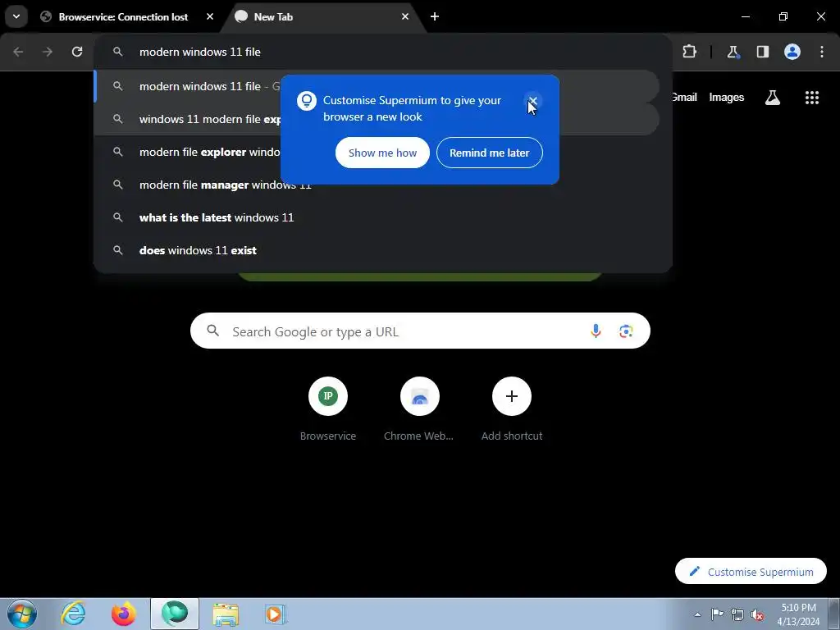
Task: Switch to Browservice: Connection lost tab
Action: click(123, 16)
